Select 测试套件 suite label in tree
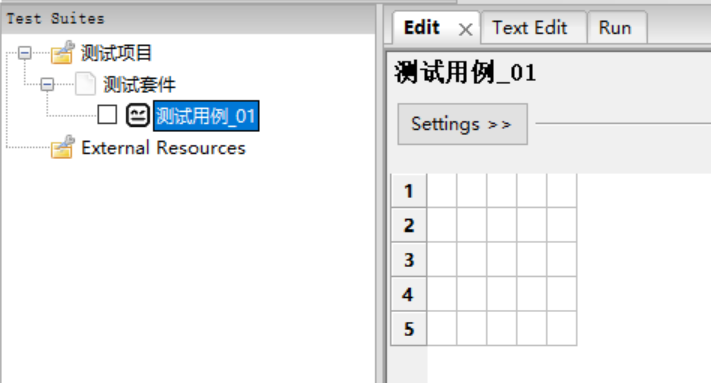This screenshot has width=711, height=383. [139, 84]
